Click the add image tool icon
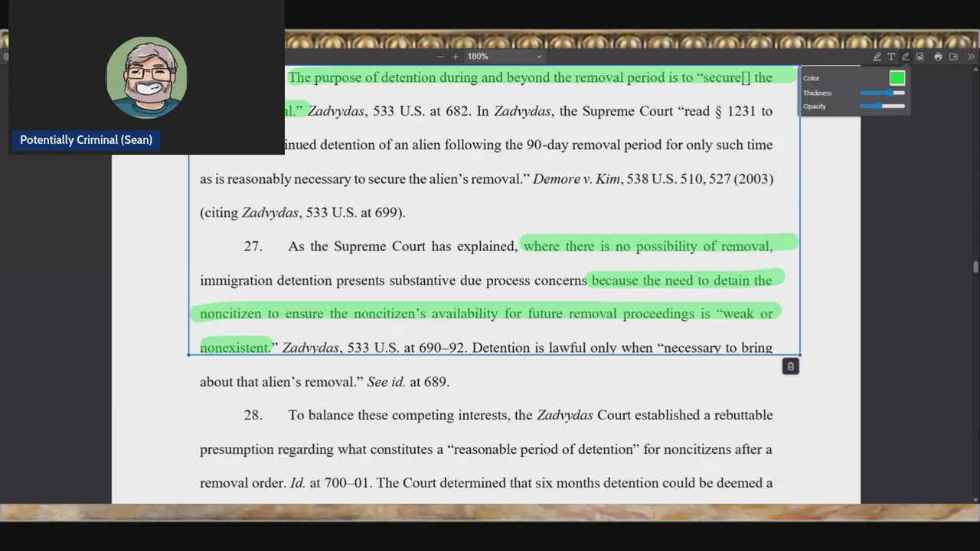Screen dimensions: 980x551 920,57
